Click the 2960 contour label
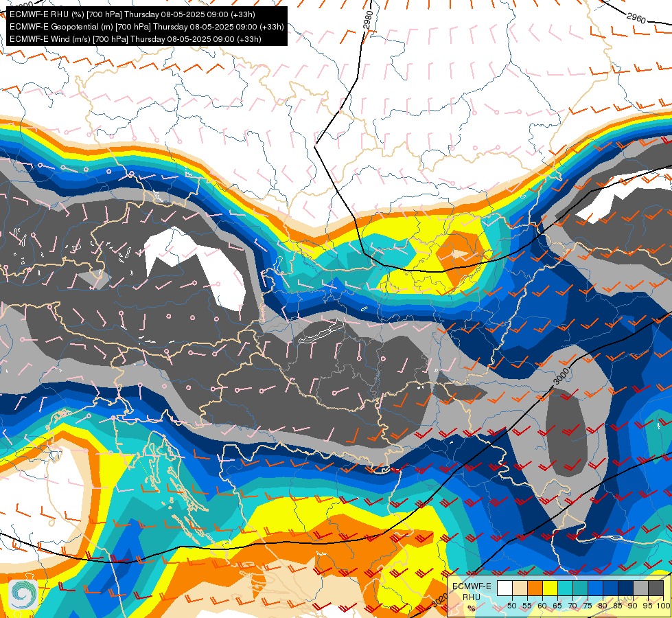Viewport: 672px width, 618px height. tap(636, 18)
